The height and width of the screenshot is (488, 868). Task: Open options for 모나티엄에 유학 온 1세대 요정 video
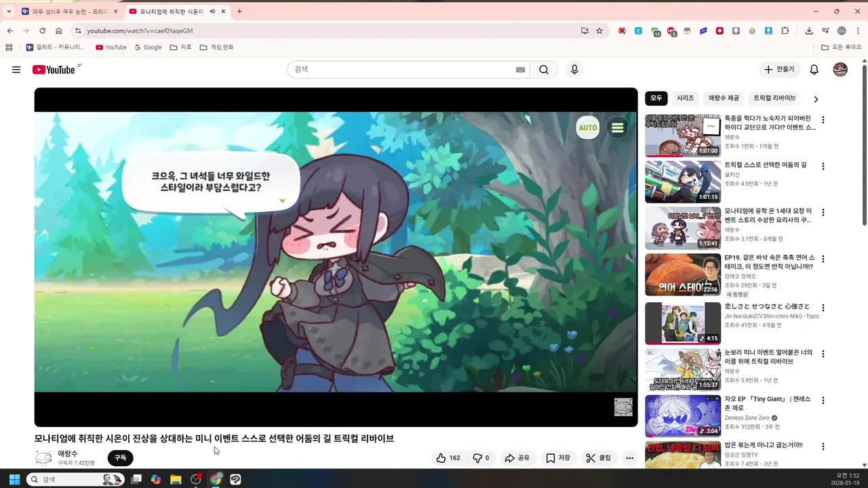pos(823,212)
